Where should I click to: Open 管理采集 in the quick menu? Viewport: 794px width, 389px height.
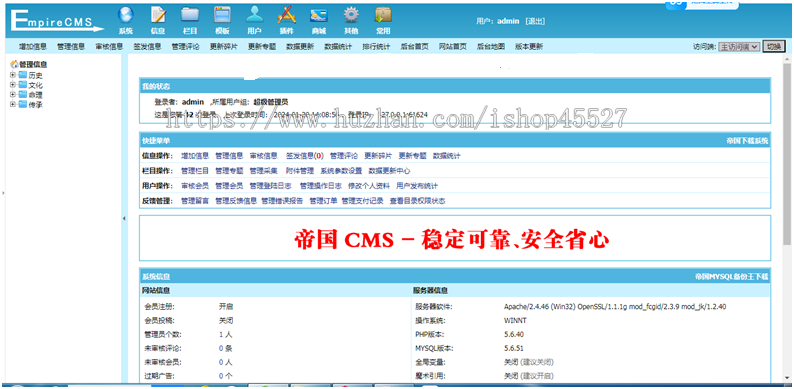point(263,171)
